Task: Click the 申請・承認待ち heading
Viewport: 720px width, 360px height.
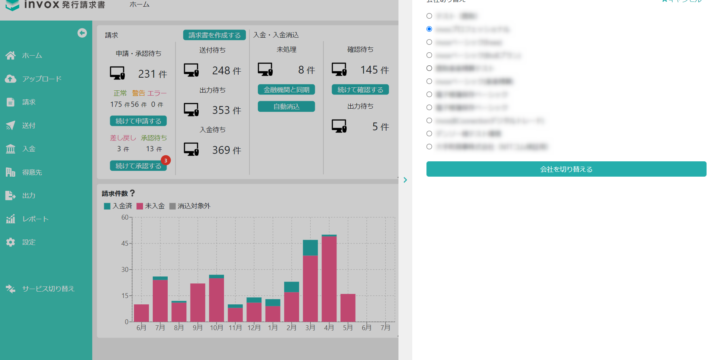Action: (138, 54)
